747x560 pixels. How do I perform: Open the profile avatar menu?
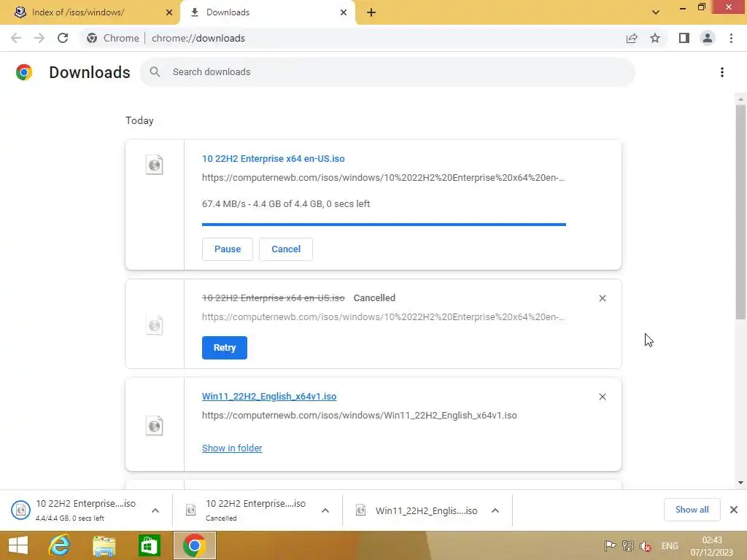click(708, 38)
